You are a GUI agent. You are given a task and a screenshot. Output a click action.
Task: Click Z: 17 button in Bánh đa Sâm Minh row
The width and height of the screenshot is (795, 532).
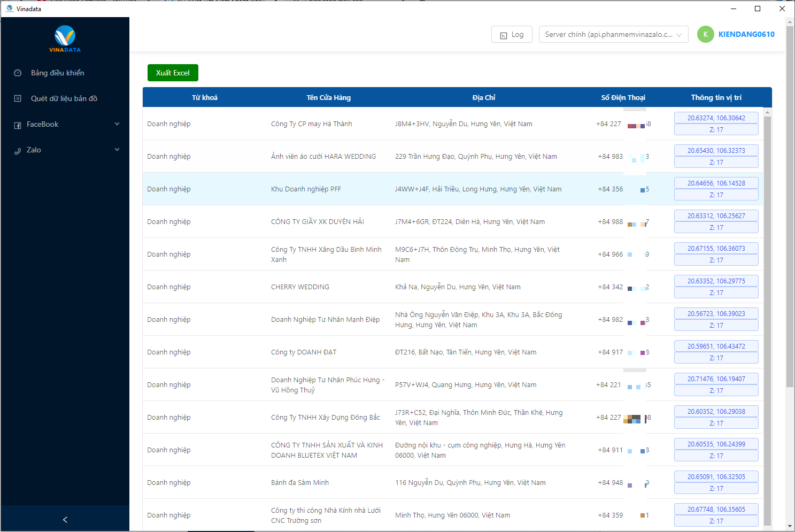[716, 488]
